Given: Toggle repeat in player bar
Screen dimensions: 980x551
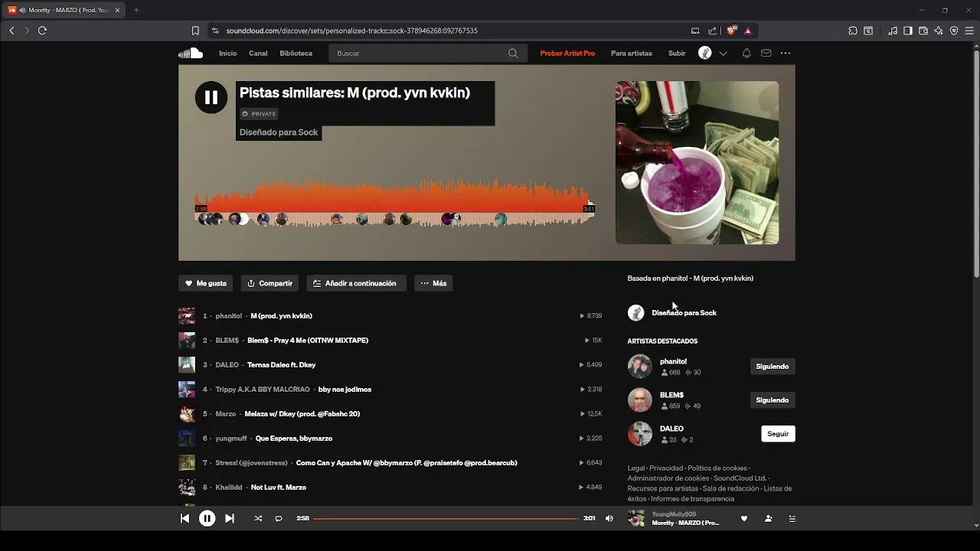Looking at the screenshot, I should tap(279, 518).
